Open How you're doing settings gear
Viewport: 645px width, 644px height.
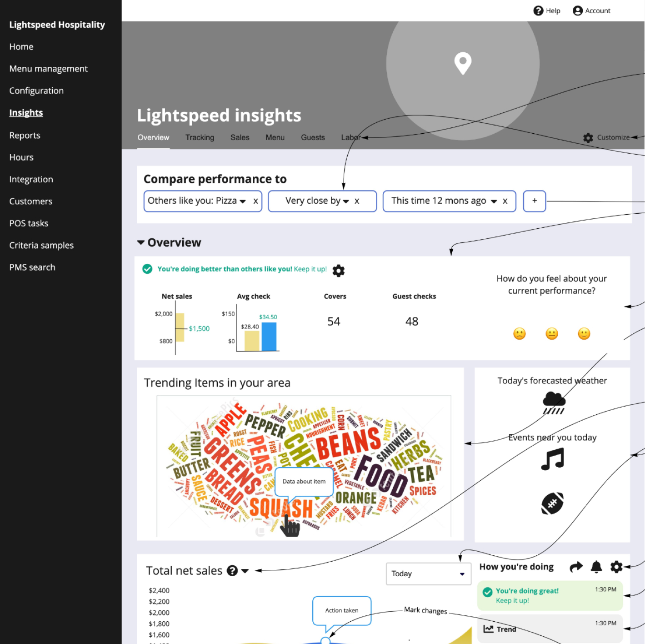pos(616,567)
